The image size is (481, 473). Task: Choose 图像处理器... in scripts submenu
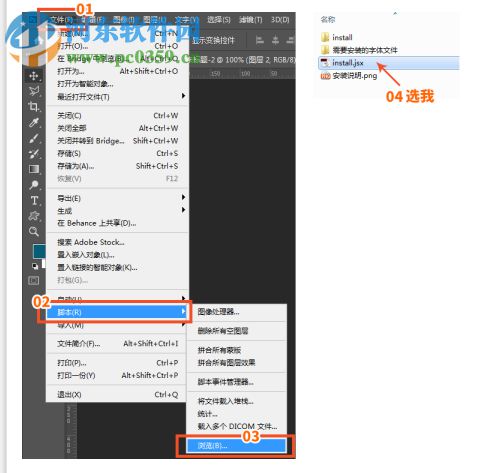(x=237, y=312)
